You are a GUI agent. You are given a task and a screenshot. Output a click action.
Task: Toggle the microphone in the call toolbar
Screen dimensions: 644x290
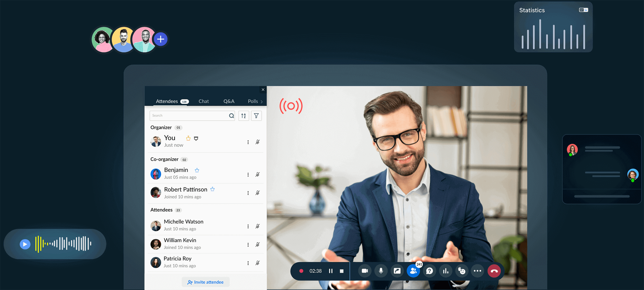point(381,271)
